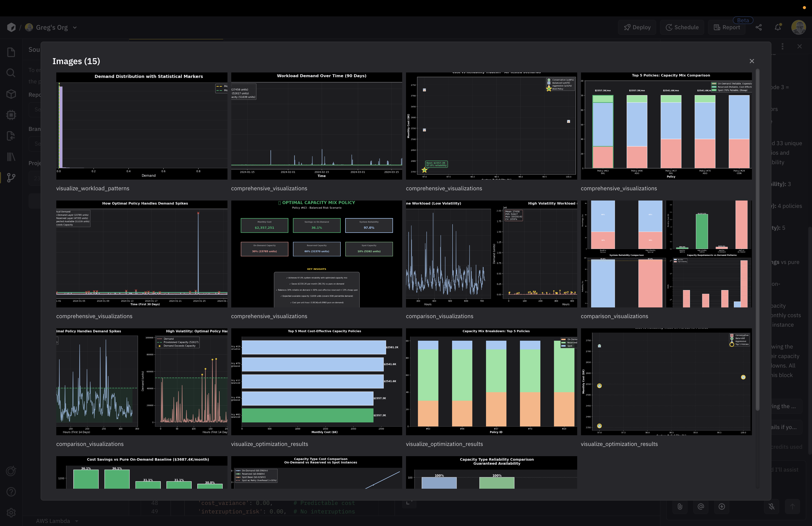Open the profile menu via the avatar
Image resolution: width=812 pixels, height=526 pixels.
pyautogui.click(x=798, y=27)
